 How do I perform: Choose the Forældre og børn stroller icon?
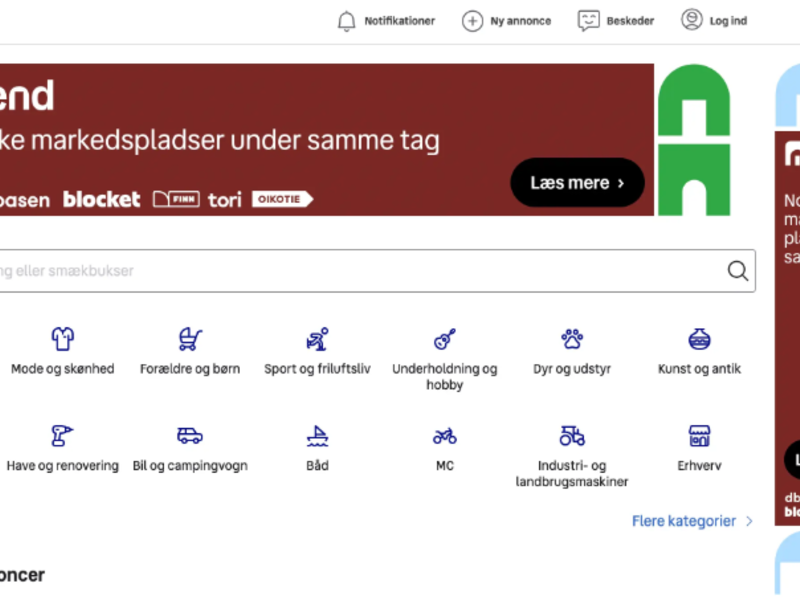[190, 339]
